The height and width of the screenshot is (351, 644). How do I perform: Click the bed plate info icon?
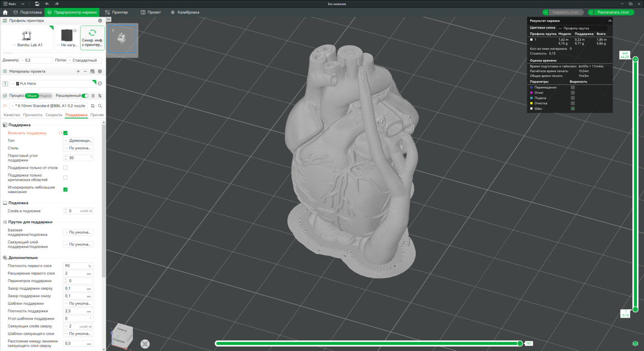coord(75,30)
